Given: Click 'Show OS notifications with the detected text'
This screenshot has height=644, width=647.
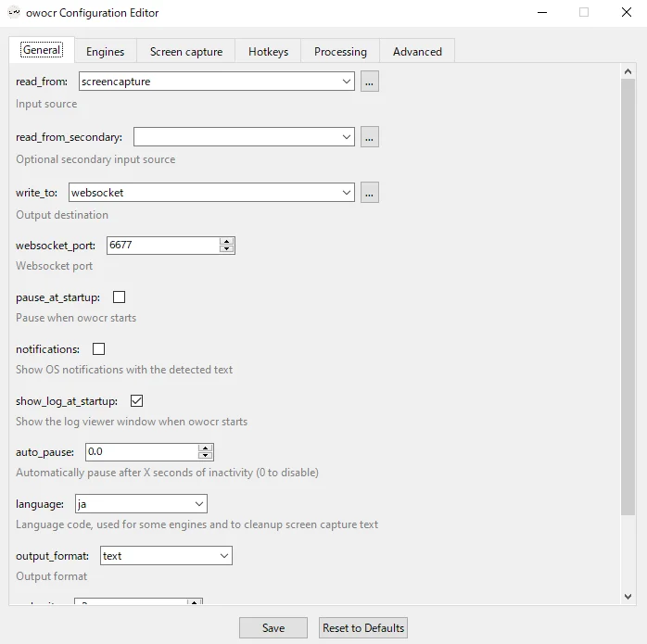Looking at the screenshot, I should (124, 370).
